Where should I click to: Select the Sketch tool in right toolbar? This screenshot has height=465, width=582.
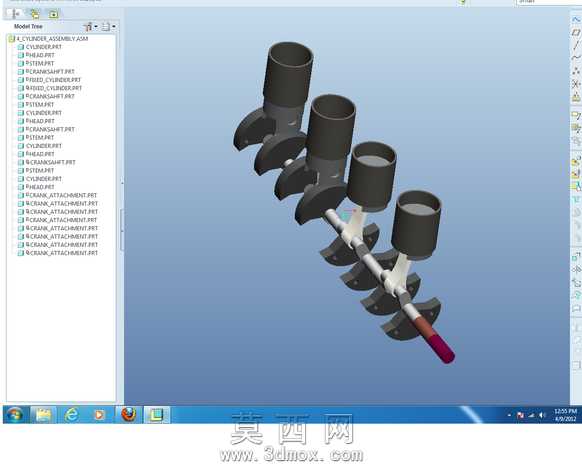tap(576, 19)
